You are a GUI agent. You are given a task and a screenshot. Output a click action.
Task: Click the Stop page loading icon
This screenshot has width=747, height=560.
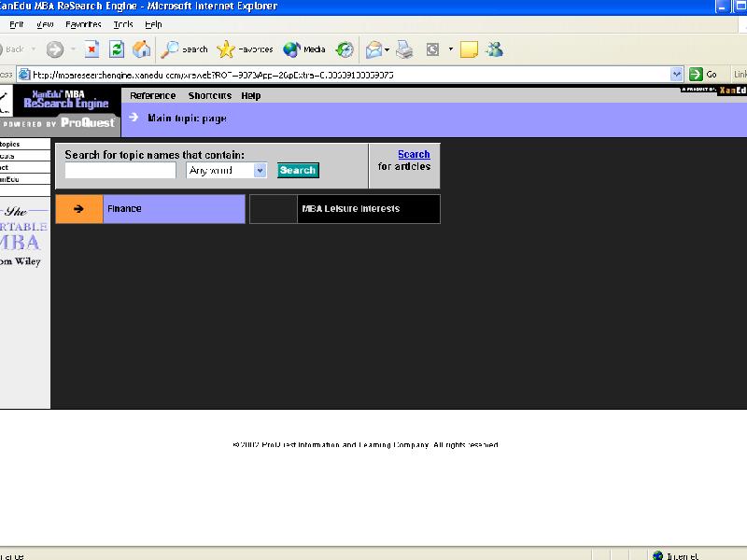[x=92, y=49]
